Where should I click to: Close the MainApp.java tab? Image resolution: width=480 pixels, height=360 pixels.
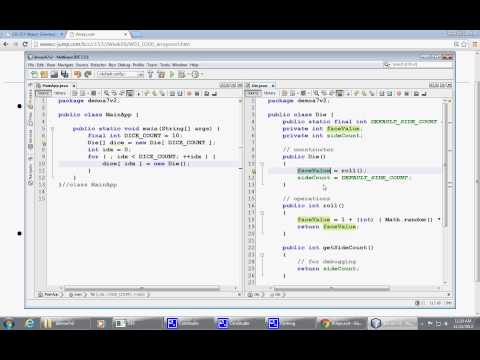[x=74, y=86]
